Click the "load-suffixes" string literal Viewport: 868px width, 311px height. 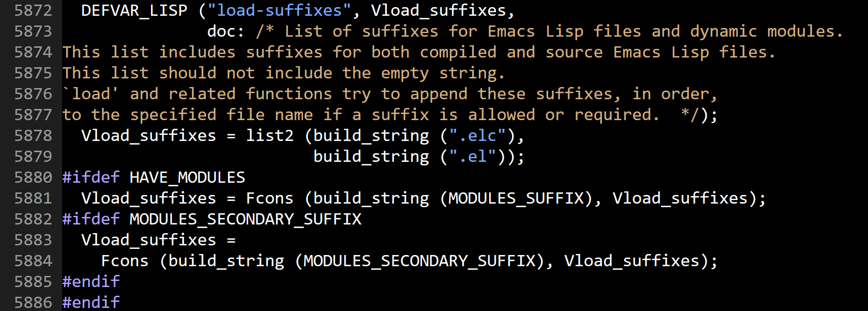[x=280, y=10]
